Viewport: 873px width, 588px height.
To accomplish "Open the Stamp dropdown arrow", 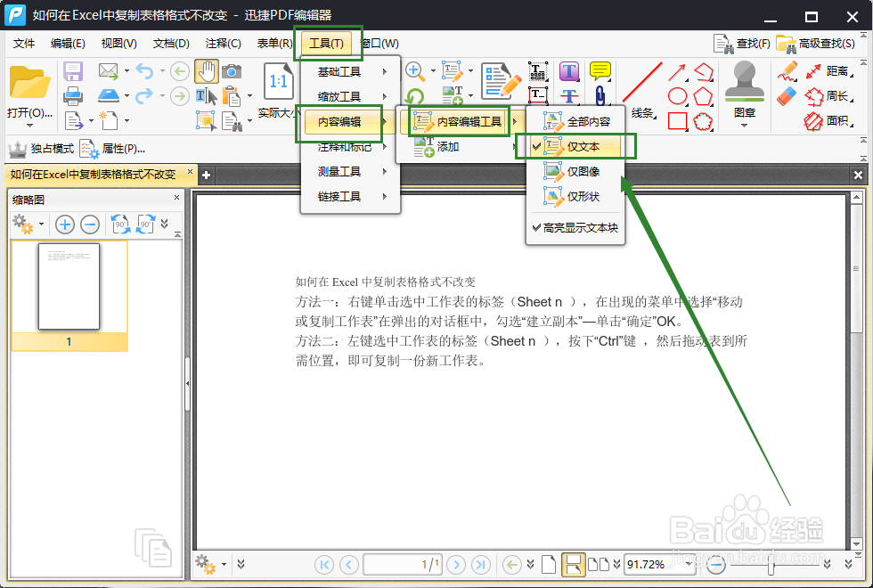I will [x=745, y=126].
